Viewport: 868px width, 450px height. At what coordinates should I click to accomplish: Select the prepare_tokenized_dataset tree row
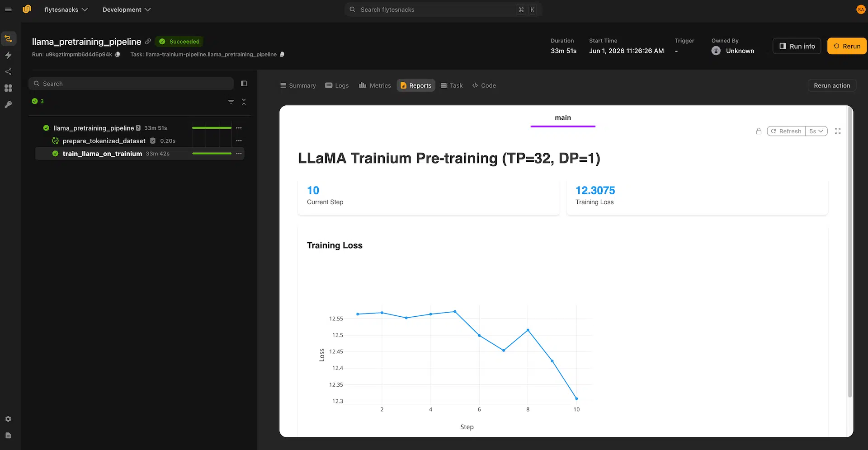point(140,141)
